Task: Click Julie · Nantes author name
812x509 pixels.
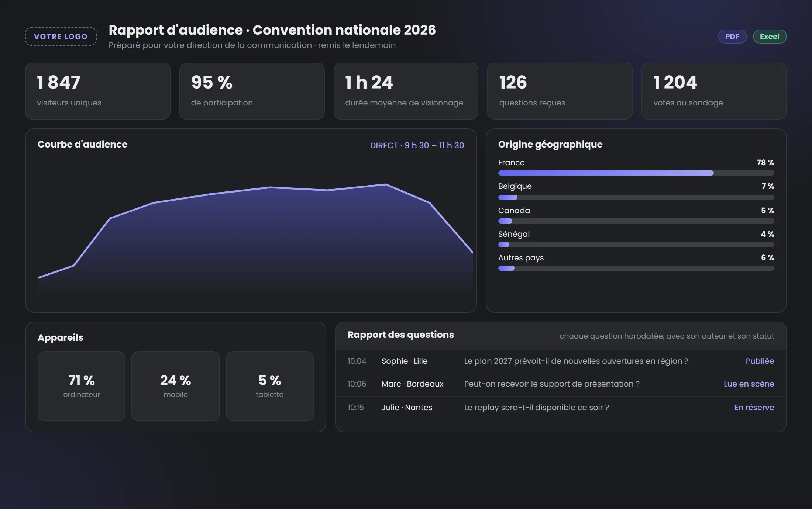Action: point(407,408)
